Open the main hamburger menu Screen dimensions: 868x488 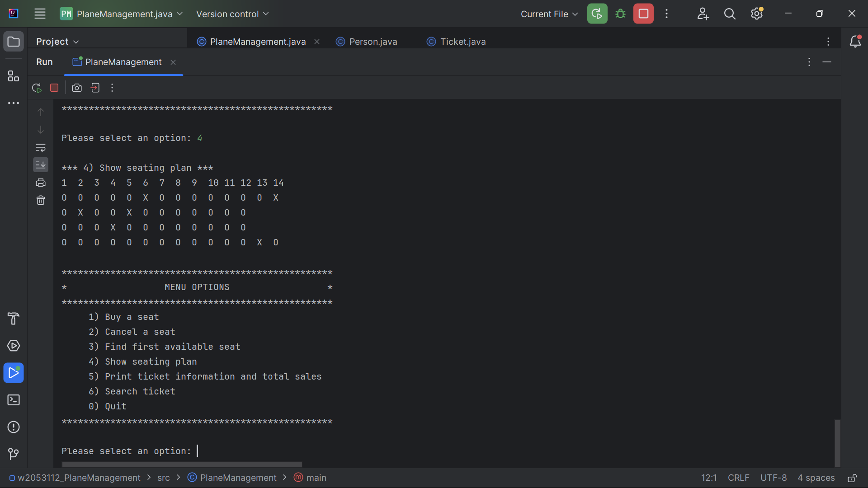pos(40,14)
